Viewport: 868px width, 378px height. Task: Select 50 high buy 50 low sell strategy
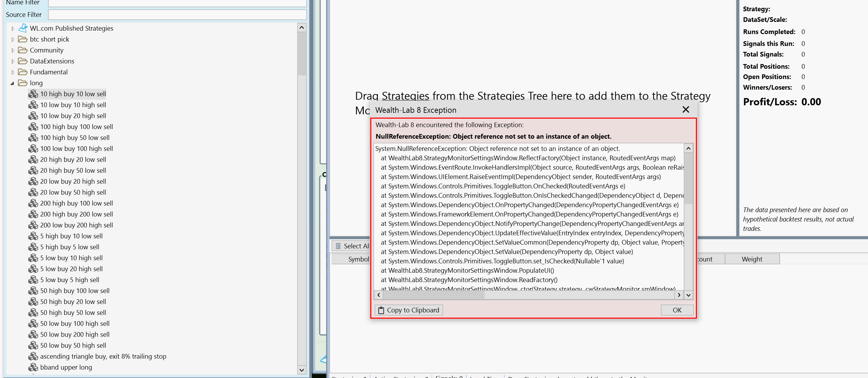[73, 313]
